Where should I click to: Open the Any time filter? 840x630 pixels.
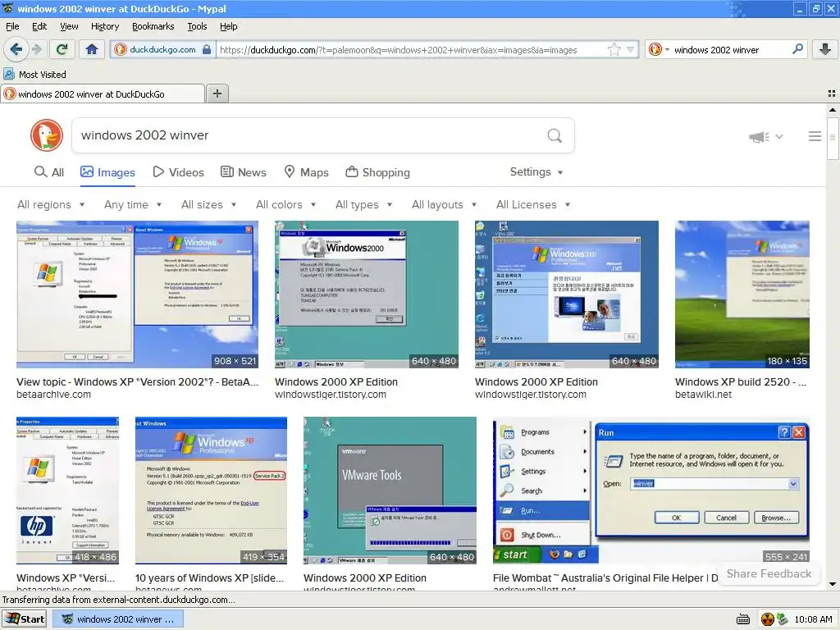(x=133, y=204)
